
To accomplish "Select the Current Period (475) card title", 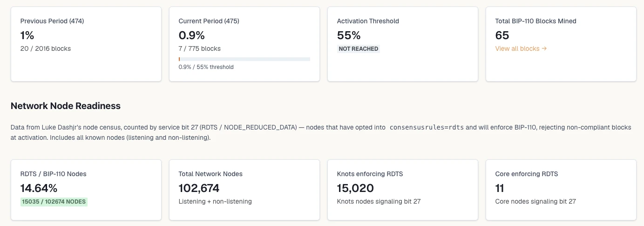I will pos(209,21).
